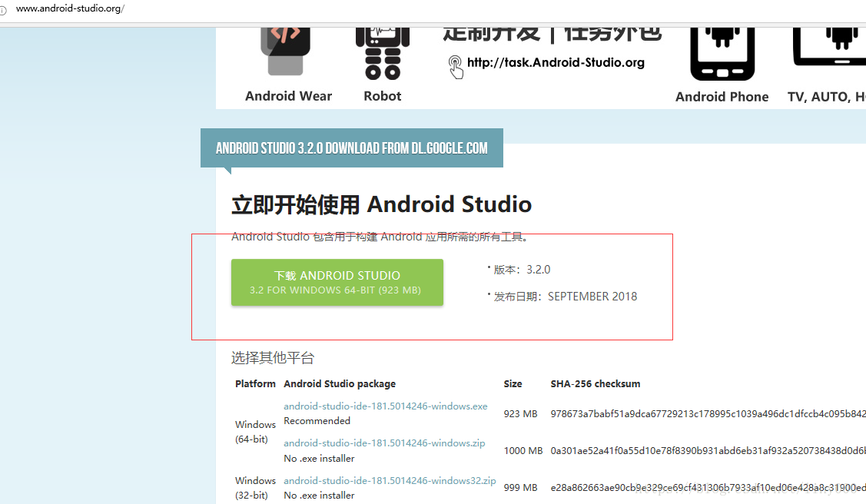Click the Android Wear label

coord(288,96)
